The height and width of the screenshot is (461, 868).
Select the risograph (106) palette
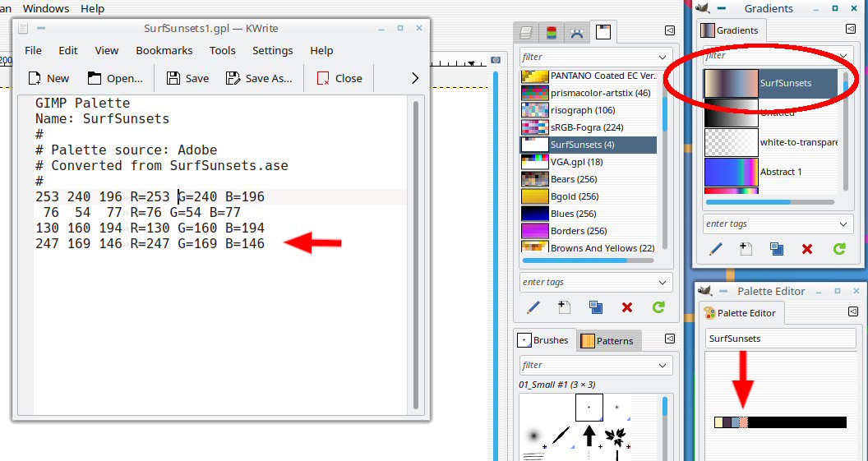click(589, 109)
